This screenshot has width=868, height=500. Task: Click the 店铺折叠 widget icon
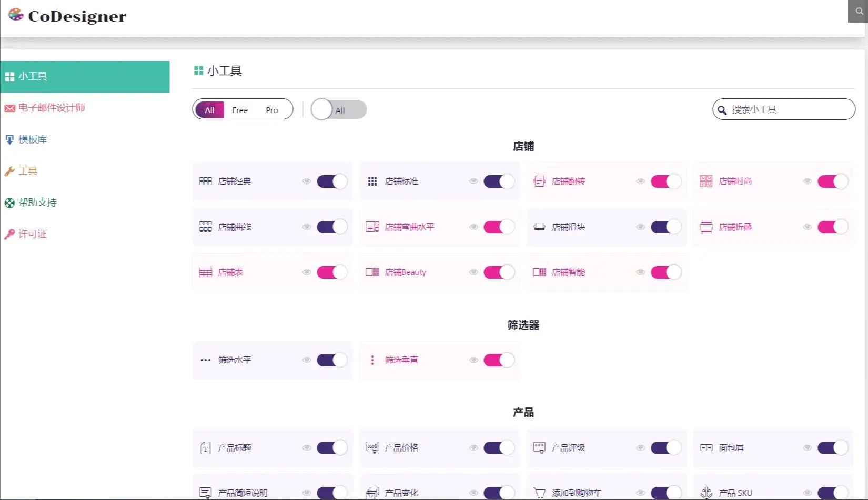pyautogui.click(x=706, y=227)
